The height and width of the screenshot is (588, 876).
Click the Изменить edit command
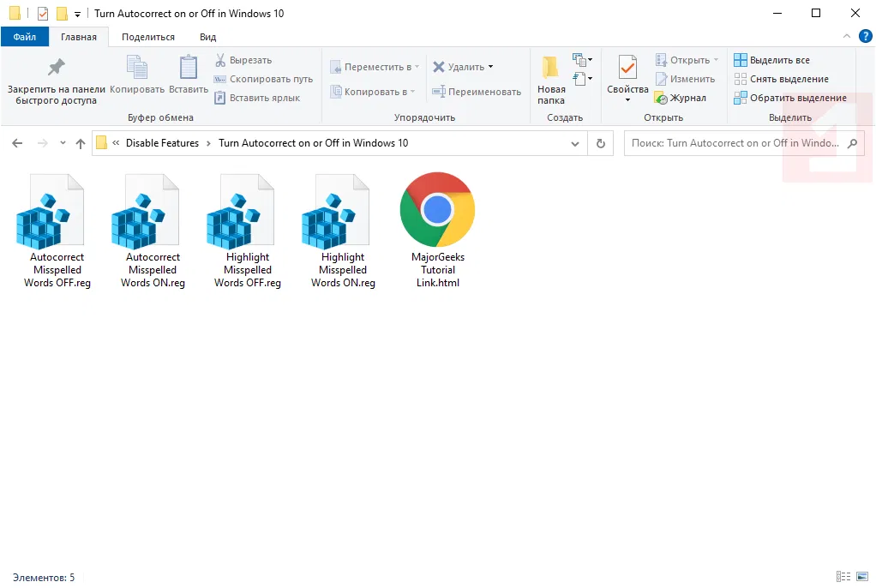[685, 79]
